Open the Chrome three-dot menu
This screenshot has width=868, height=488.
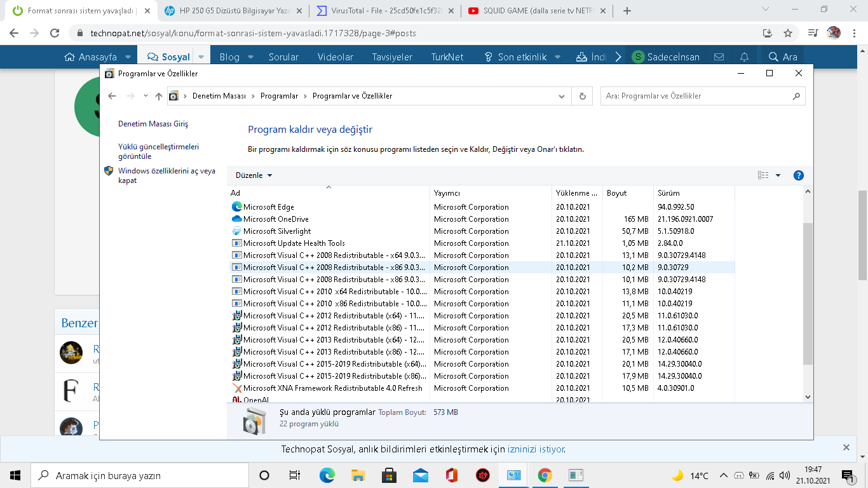click(x=854, y=33)
